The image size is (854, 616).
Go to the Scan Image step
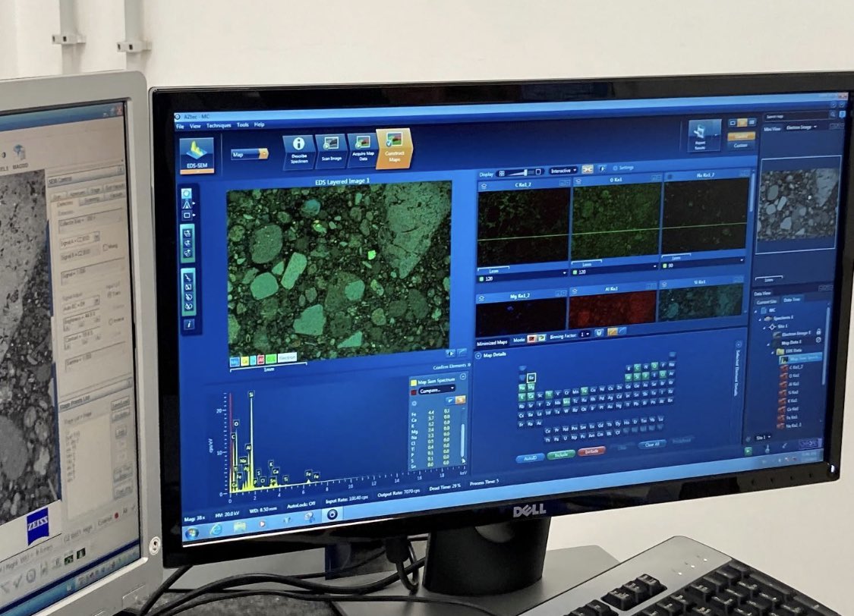click(331, 149)
